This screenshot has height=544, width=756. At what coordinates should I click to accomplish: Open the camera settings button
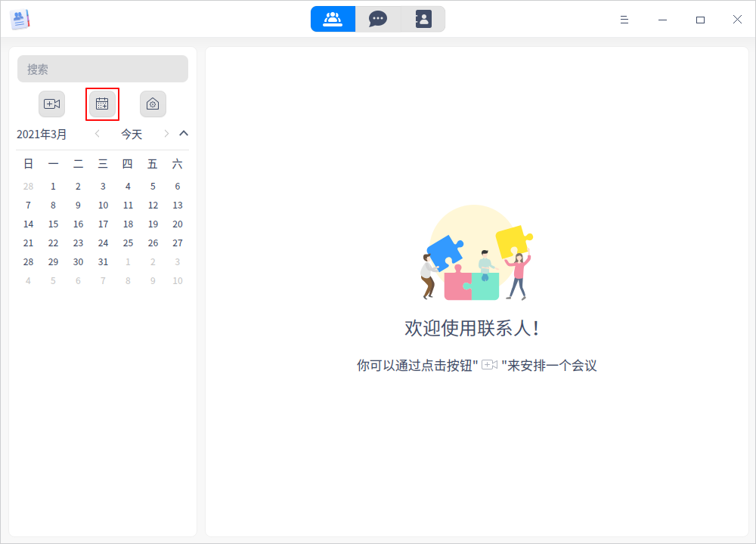pos(153,104)
